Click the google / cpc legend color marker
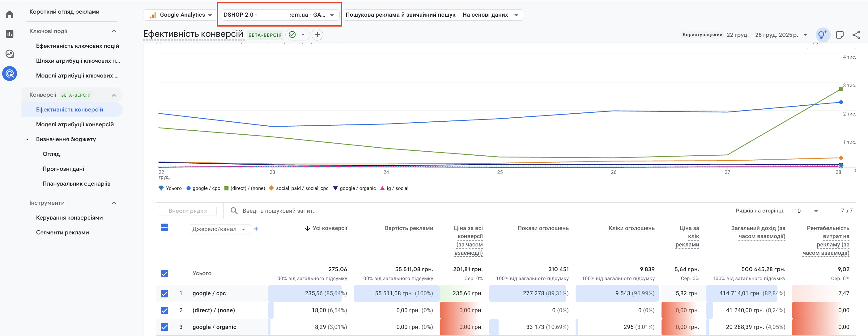The width and height of the screenshot is (868, 336). [189, 189]
